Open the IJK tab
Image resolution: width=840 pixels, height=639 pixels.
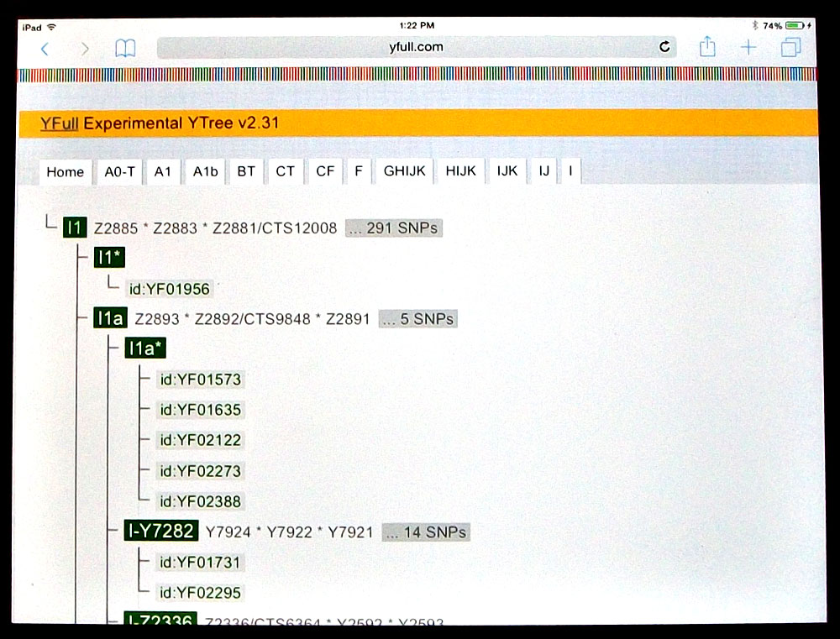coord(507,171)
